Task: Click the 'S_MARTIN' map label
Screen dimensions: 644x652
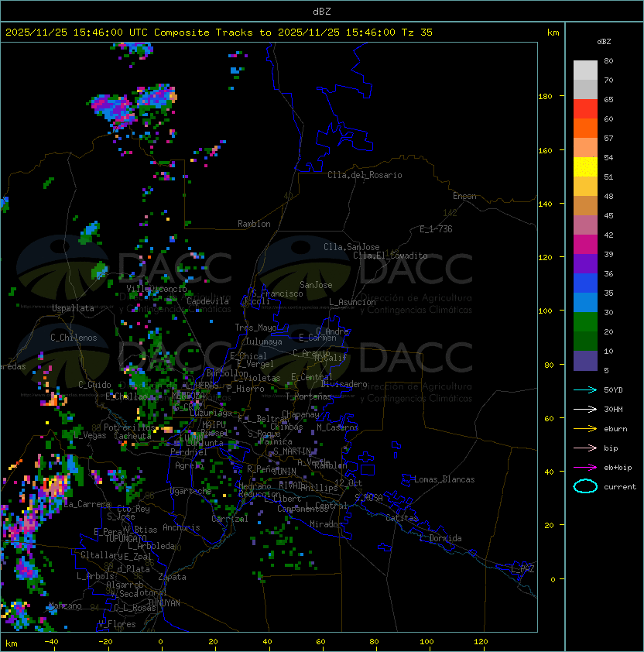Action: pyautogui.click(x=292, y=451)
